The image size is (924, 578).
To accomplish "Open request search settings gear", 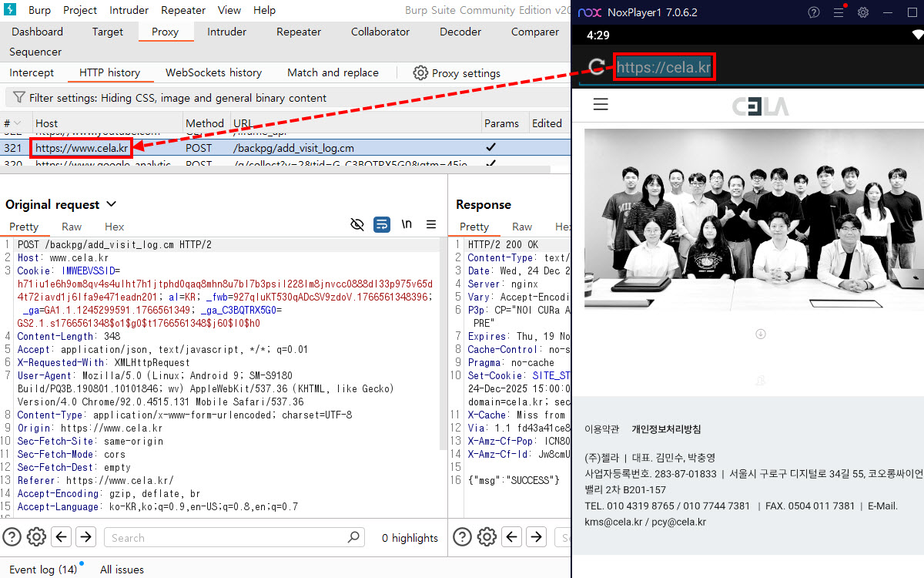I will click(36, 537).
